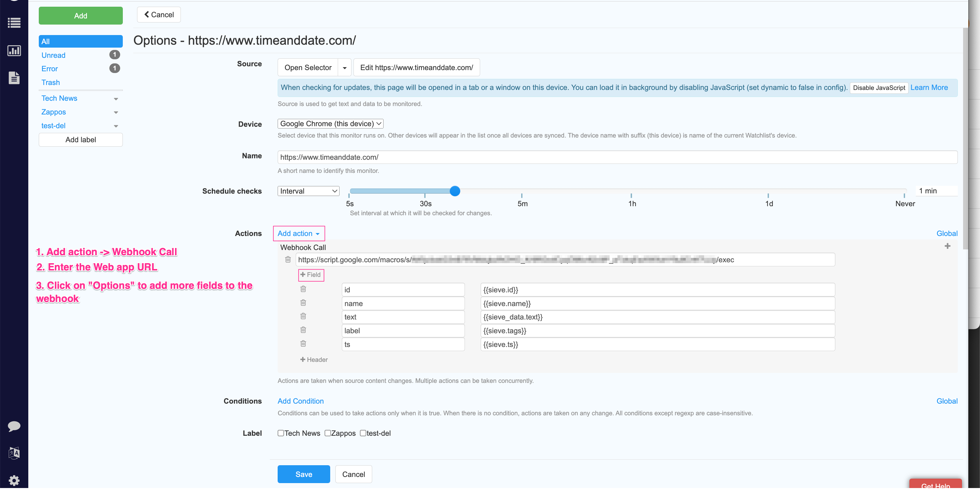Remove the ts field using its trash icon
980x500 pixels.
(303, 343)
